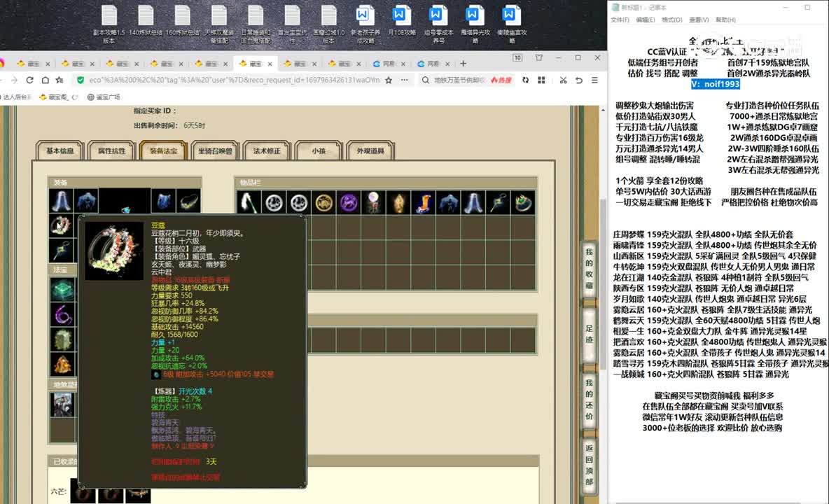Open desktop file 副本攻略1.5版本
829x504 pixels.
109,24
